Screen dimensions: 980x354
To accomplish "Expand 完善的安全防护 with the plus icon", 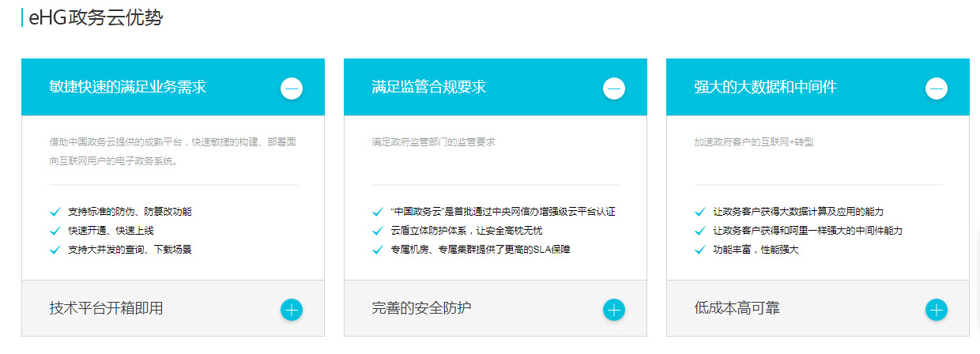I will (x=614, y=310).
